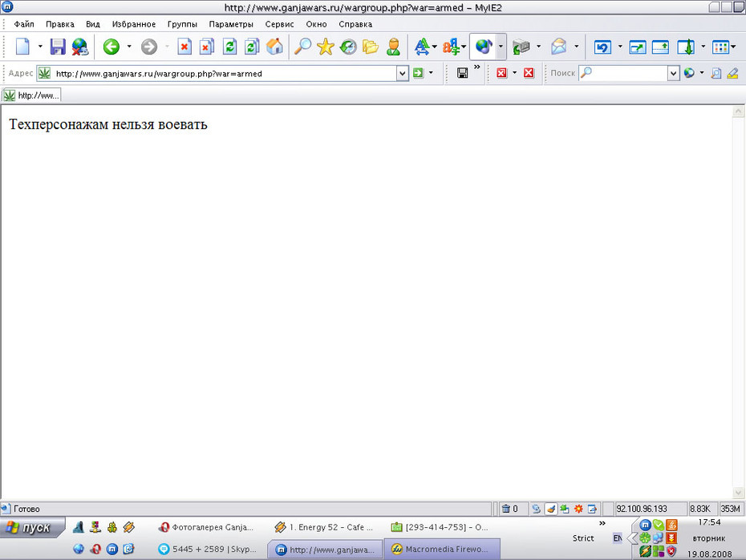Open the History clock icon
746x560 pixels.
tap(348, 47)
